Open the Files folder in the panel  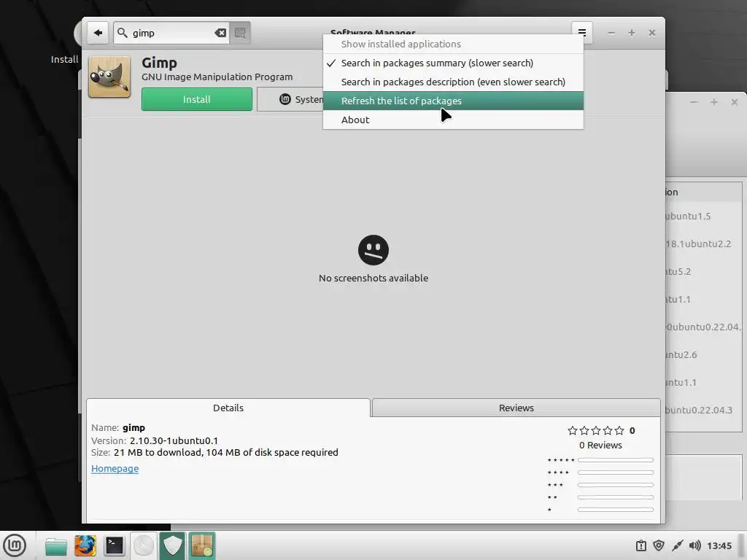(x=55, y=545)
